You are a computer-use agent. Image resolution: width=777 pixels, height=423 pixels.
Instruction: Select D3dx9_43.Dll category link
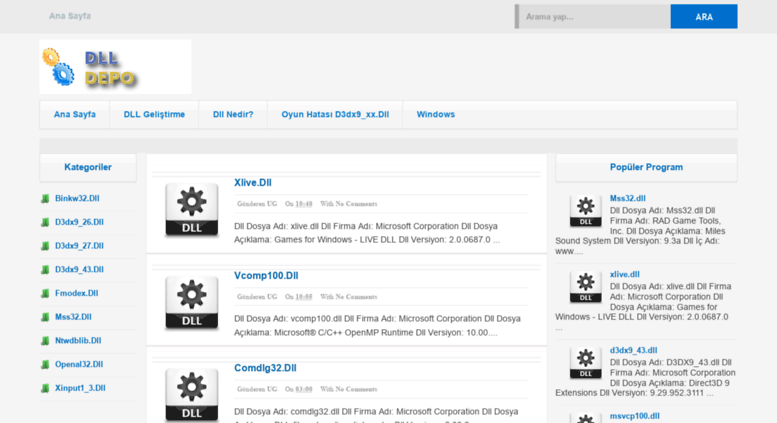79,270
